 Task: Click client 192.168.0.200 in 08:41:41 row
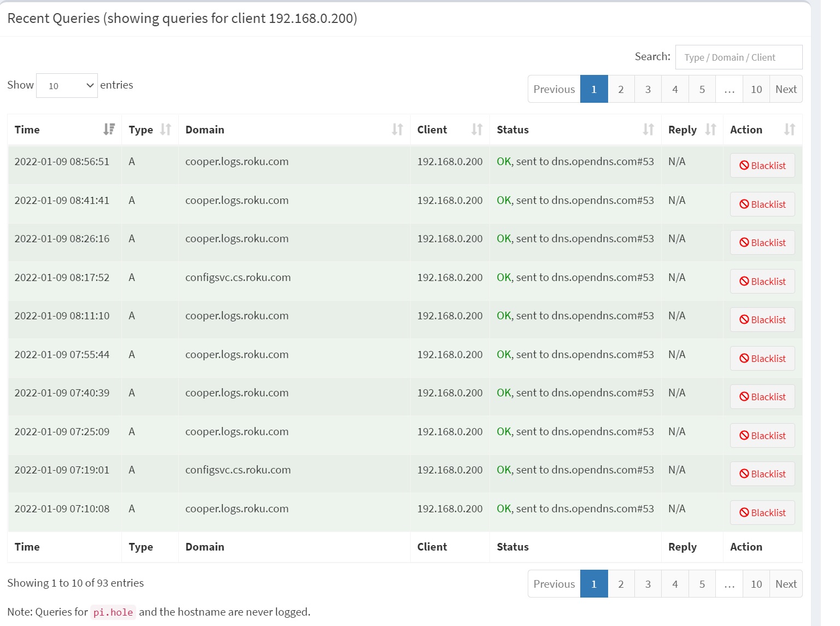(x=450, y=200)
